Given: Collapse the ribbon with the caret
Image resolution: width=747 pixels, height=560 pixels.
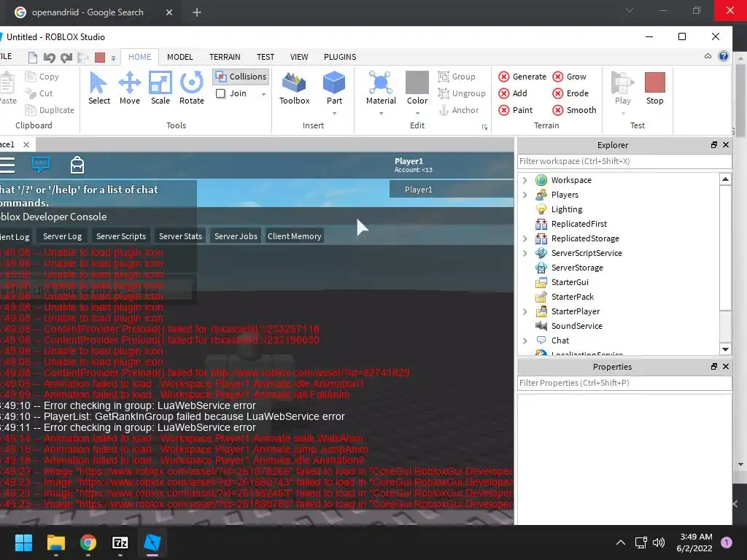Looking at the screenshot, I should (708, 56).
